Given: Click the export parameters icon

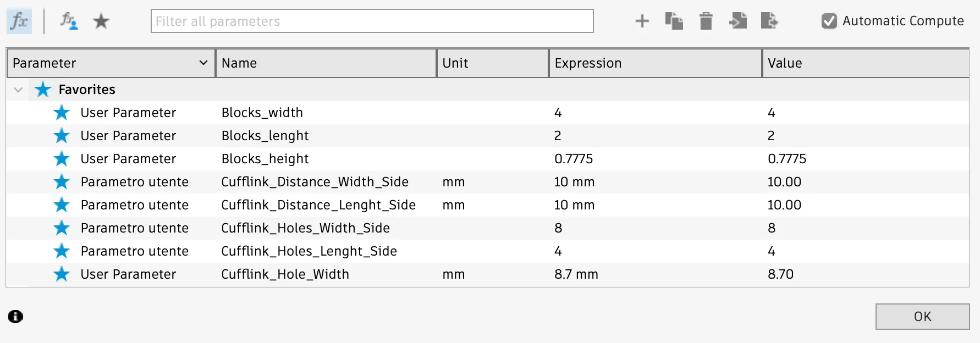Looking at the screenshot, I should (x=769, y=21).
